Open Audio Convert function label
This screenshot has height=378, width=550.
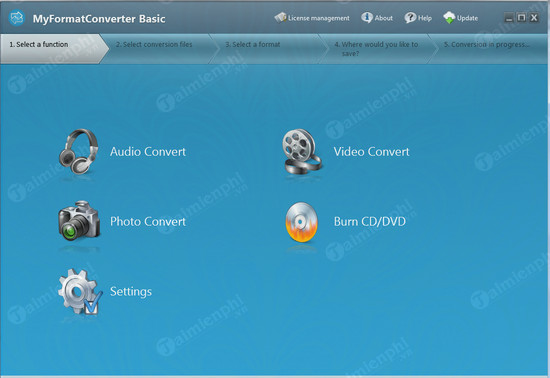tap(148, 152)
